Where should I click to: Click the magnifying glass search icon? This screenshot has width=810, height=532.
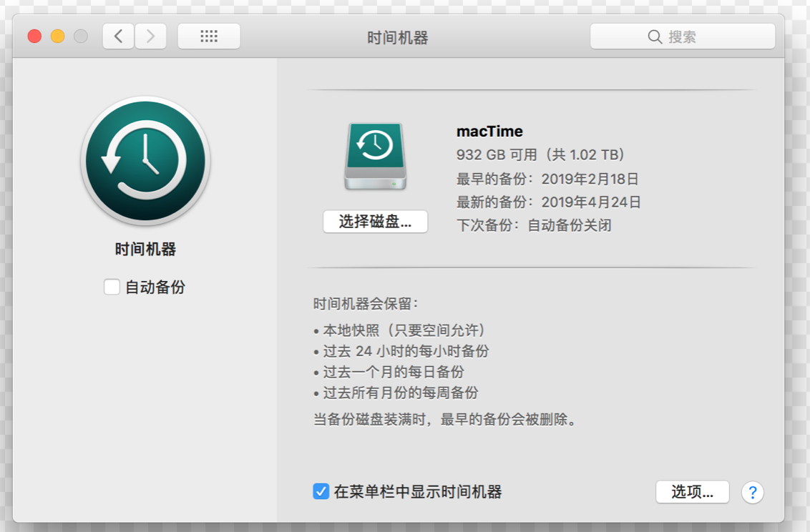coord(655,36)
